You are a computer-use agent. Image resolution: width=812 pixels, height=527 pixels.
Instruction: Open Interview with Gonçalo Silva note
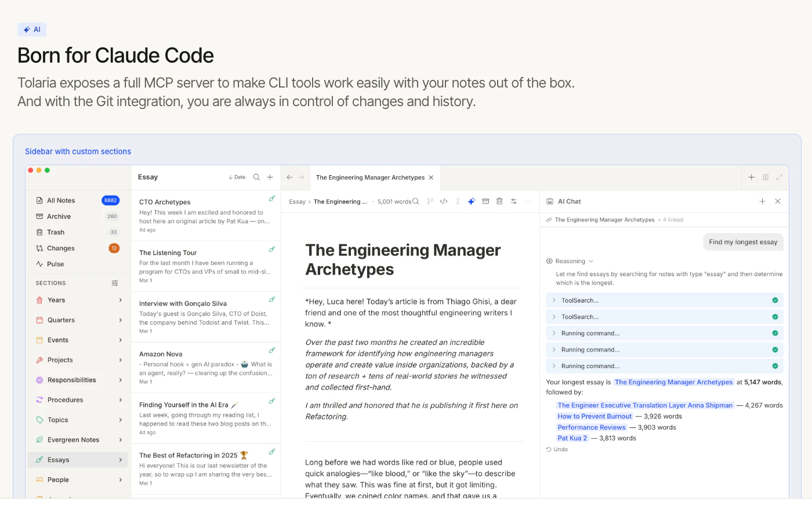click(206, 317)
